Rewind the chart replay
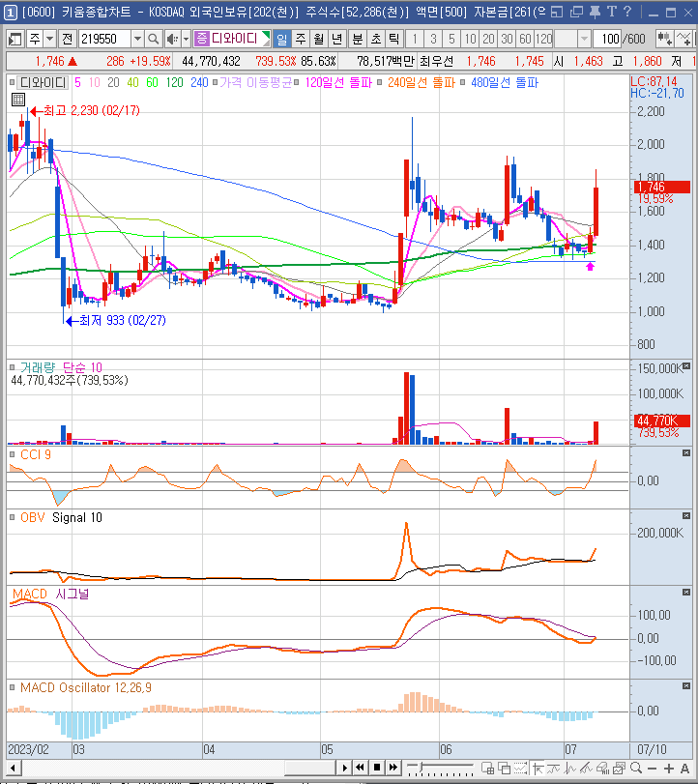The image size is (698, 784). (361, 768)
